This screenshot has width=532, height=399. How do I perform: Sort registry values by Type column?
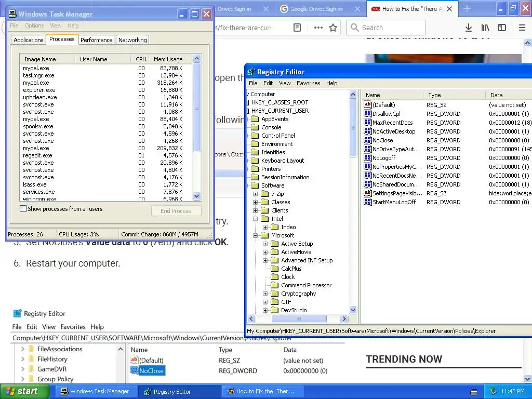pyautogui.click(x=454, y=95)
